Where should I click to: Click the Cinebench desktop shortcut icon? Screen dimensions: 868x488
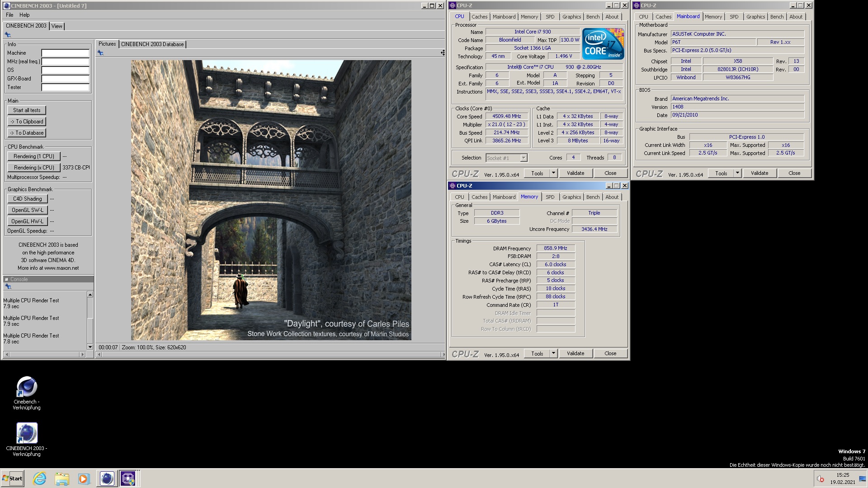tap(27, 387)
